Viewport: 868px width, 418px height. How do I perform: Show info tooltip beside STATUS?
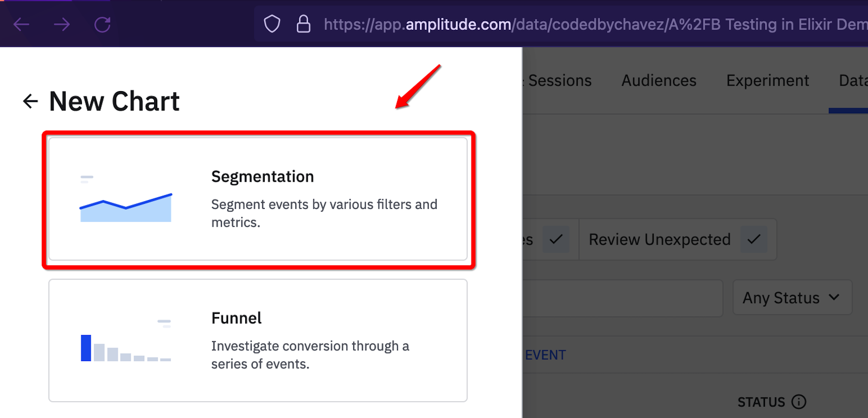799,402
